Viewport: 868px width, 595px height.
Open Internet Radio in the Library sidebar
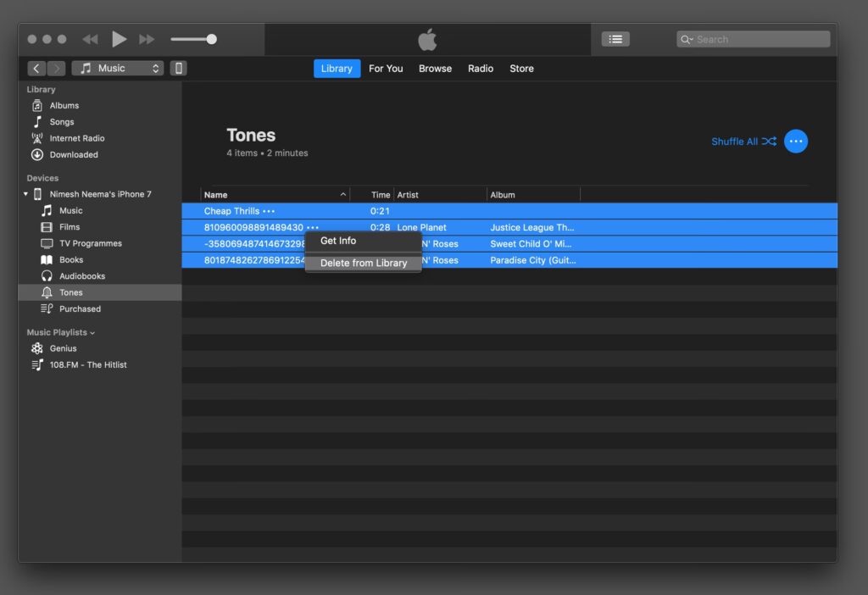point(76,138)
